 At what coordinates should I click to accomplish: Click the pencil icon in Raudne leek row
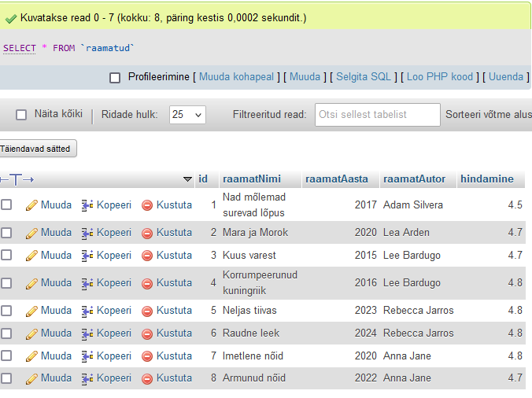point(31,334)
